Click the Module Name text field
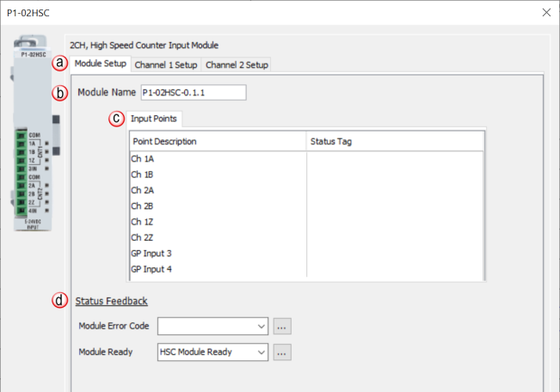This screenshot has height=392, width=560. click(194, 92)
